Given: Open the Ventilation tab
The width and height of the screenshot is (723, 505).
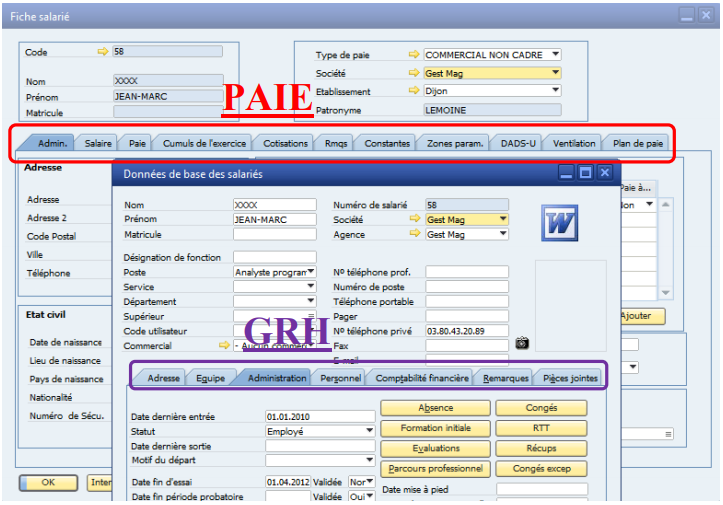Looking at the screenshot, I should (x=574, y=143).
